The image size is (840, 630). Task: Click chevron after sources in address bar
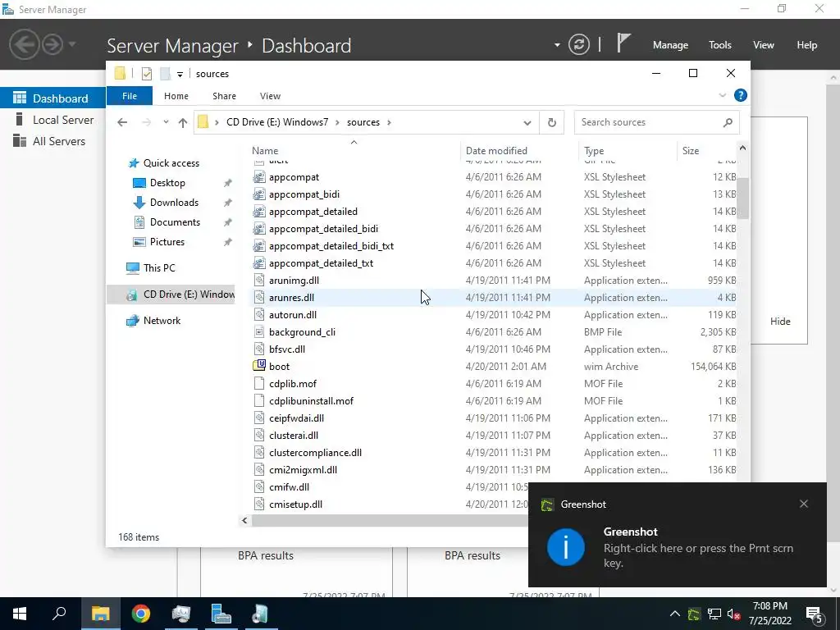click(x=390, y=122)
